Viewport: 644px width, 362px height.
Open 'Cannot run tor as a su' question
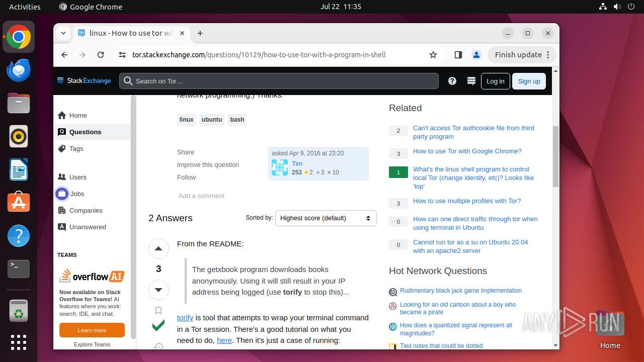tap(470, 246)
